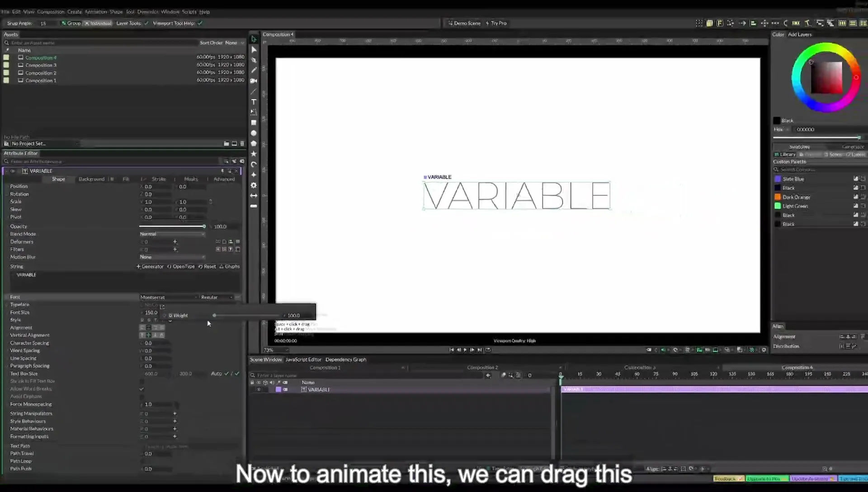Select the Star shape tool
Image resolution: width=868 pixels, height=492 pixels.
(x=254, y=154)
